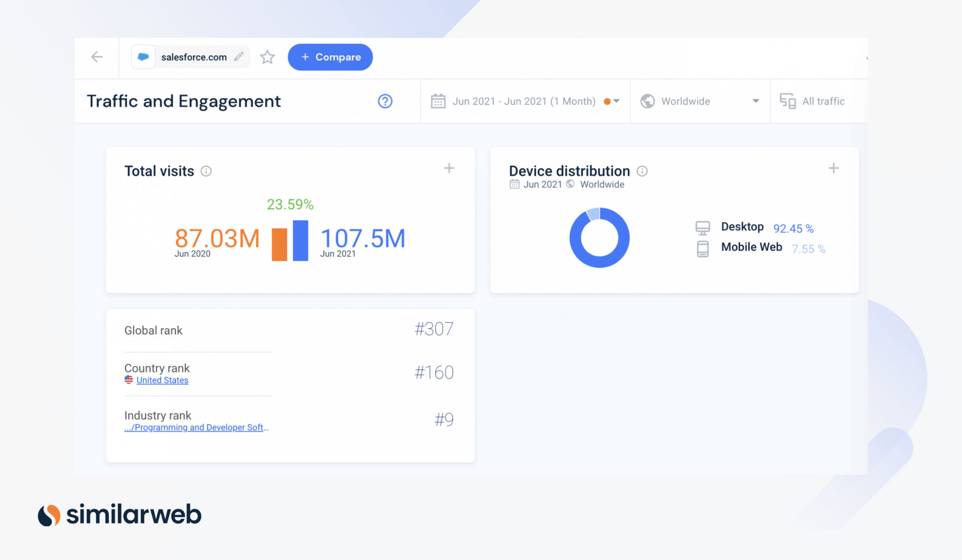Click the help icon next to Traffic and Engagement

[385, 101]
